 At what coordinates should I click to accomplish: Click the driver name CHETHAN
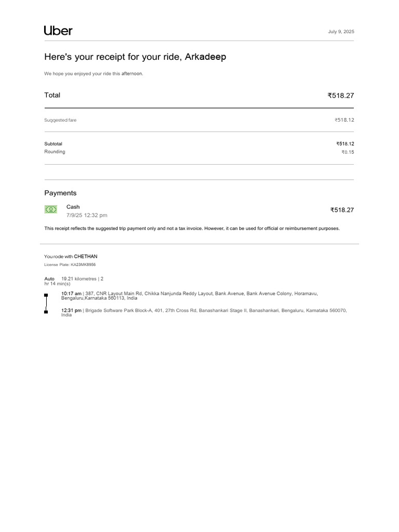(86, 257)
